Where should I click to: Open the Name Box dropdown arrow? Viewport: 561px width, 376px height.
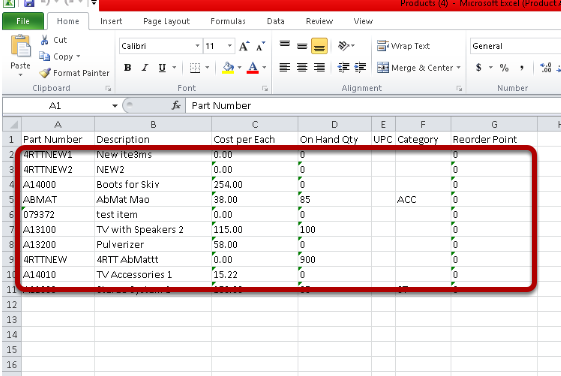pos(114,106)
